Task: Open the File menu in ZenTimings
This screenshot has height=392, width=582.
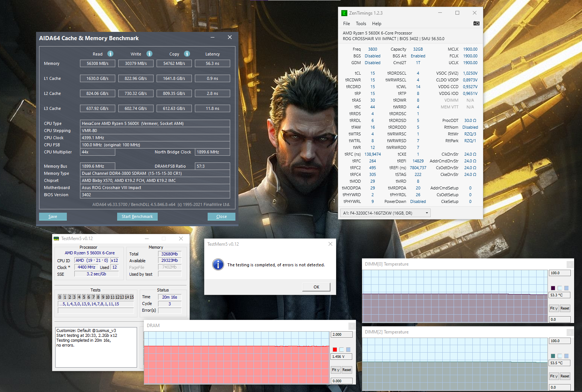Action: [x=347, y=24]
